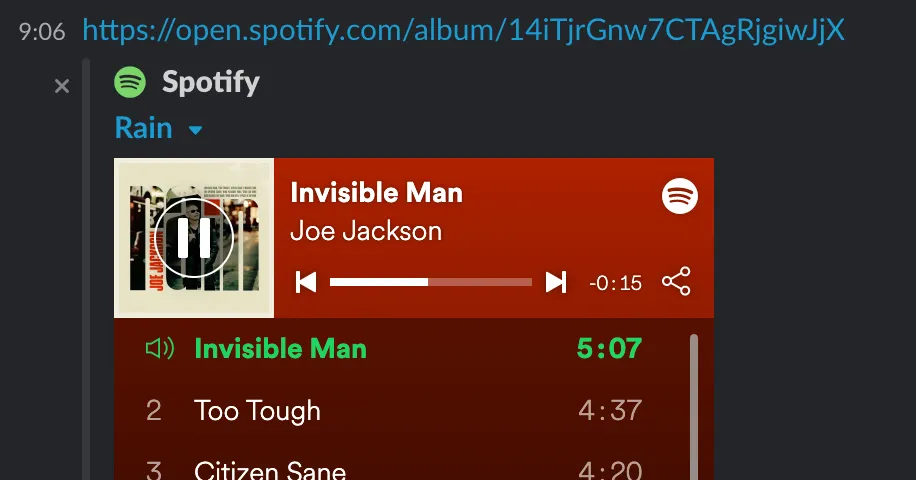Click the green Spotify app icon
Viewport: 916px width, 480px height.
[130, 82]
